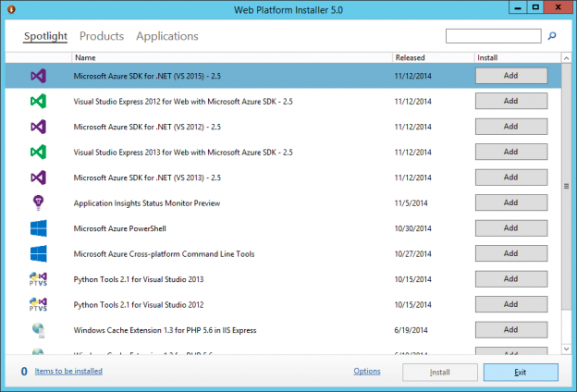The image size is (577, 392).
Task: Switch to the Products tab
Action: click(102, 37)
